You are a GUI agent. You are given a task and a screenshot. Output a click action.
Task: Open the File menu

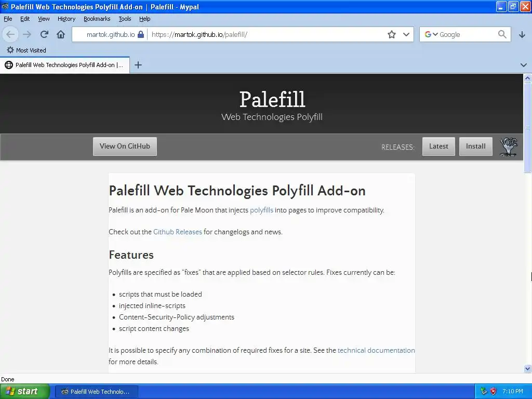(x=8, y=19)
